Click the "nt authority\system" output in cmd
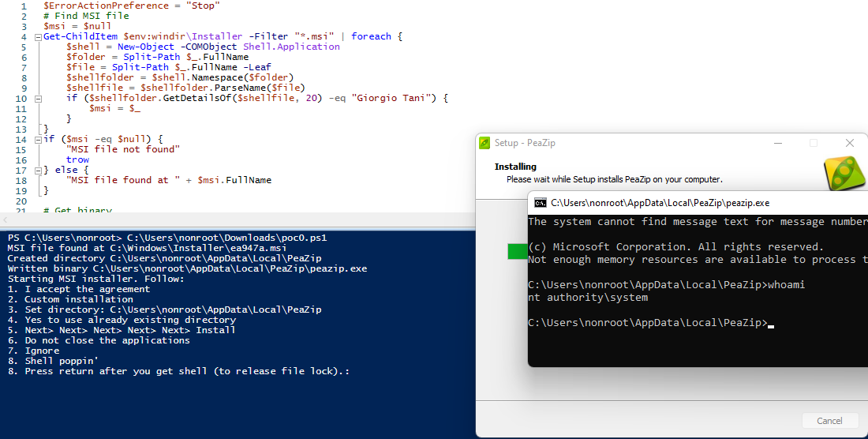Viewport: 868px width, 439px height. point(588,298)
